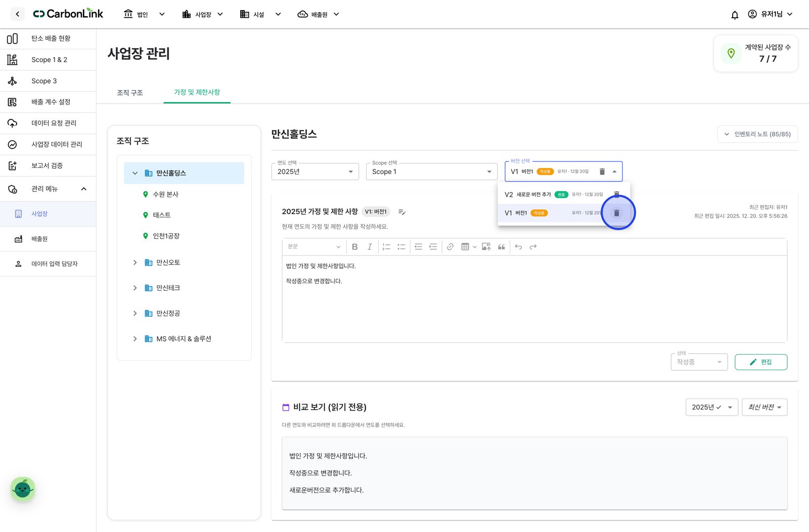This screenshot has height=532, width=809.
Task: Apply italic formatting in the editor
Action: [370, 247]
